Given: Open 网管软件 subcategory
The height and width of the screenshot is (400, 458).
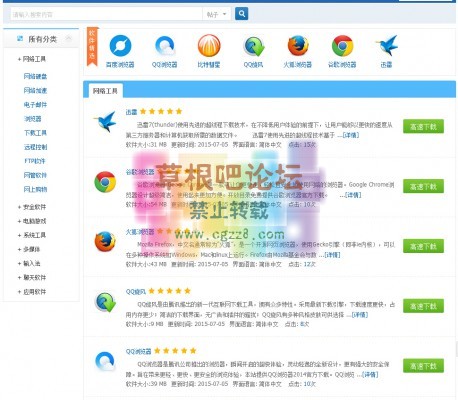Looking at the screenshot, I should coord(35,175).
